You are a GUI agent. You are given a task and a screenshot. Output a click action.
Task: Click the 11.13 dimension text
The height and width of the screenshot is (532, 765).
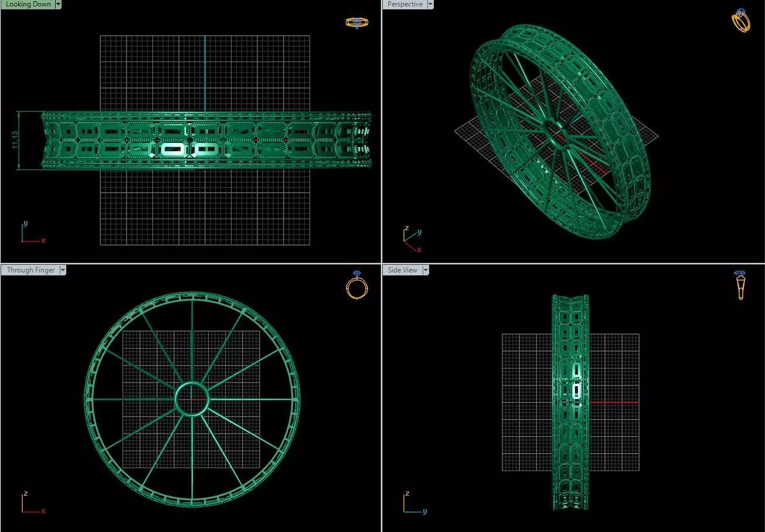16,140
